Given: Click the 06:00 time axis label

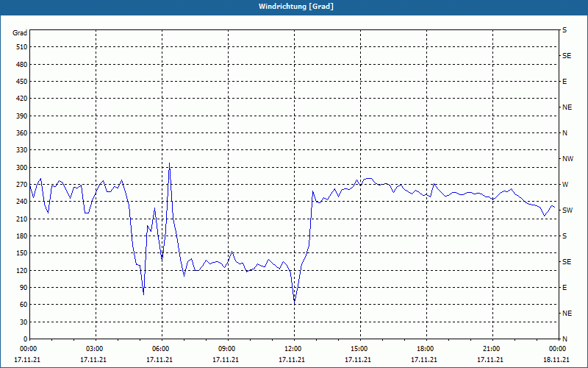Looking at the screenshot, I should point(161,349).
